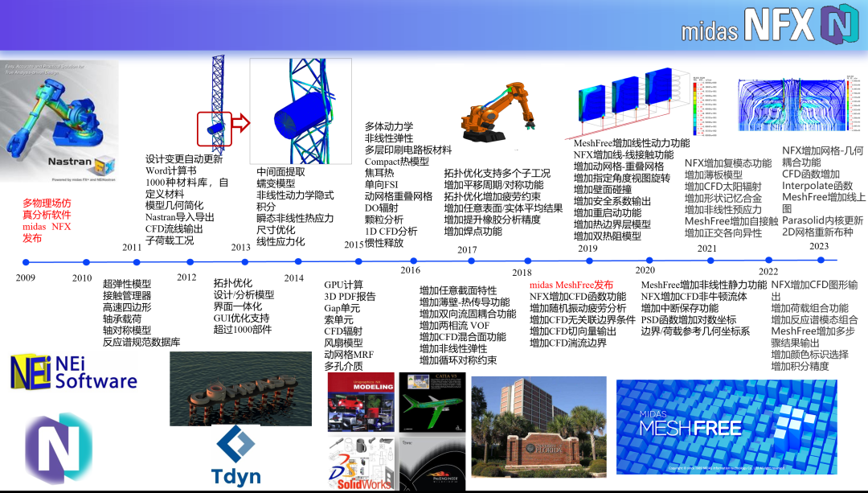Click the 2022 timeline dot

(768, 259)
